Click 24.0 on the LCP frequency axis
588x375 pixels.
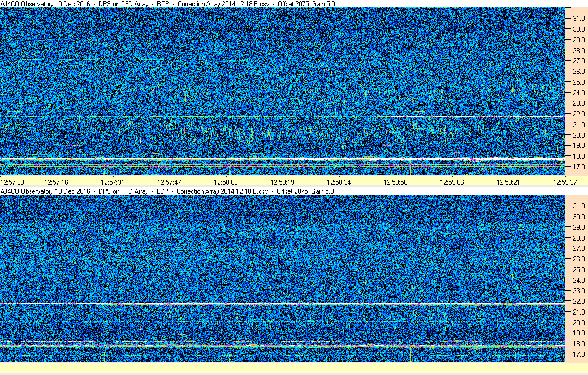[578, 280]
